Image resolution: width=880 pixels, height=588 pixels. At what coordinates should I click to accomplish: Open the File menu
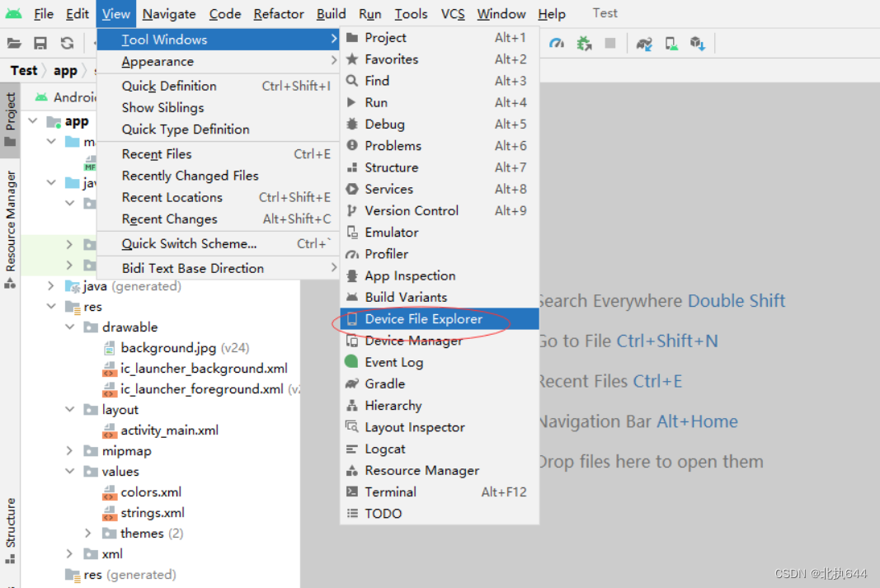(x=44, y=13)
